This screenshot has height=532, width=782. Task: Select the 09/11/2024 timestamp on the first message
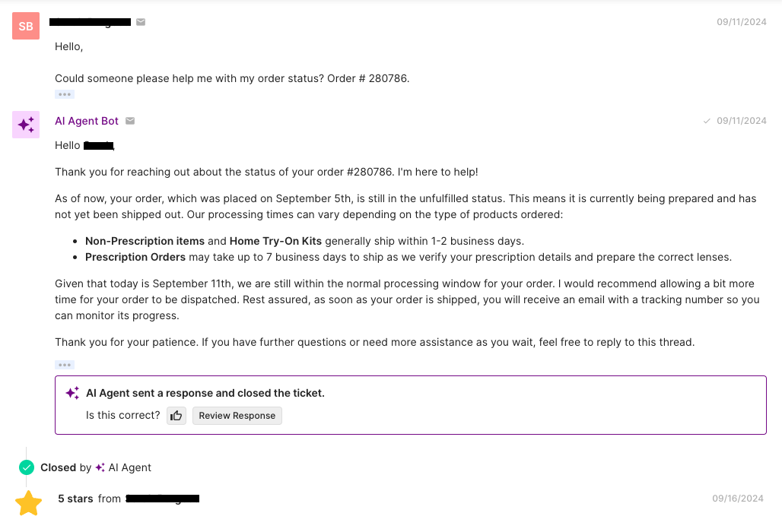pos(742,22)
